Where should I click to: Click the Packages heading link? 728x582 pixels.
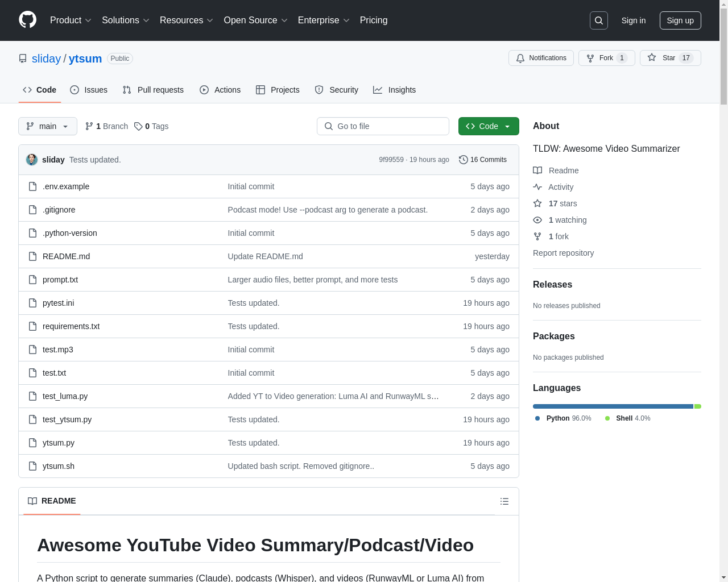click(553, 336)
